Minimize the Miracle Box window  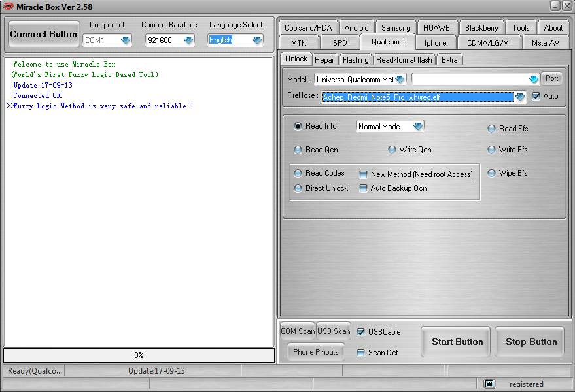(555, 5)
